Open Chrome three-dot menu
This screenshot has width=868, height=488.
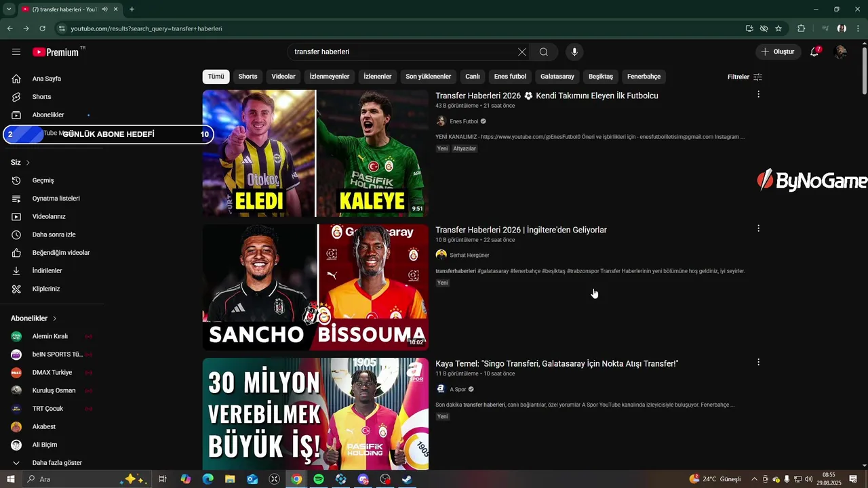point(859,28)
